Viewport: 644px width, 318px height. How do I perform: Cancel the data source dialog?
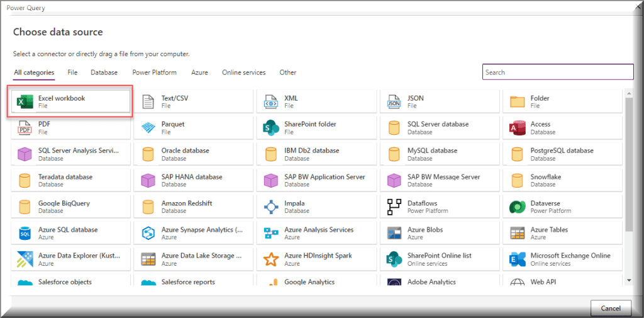click(x=611, y=308)
